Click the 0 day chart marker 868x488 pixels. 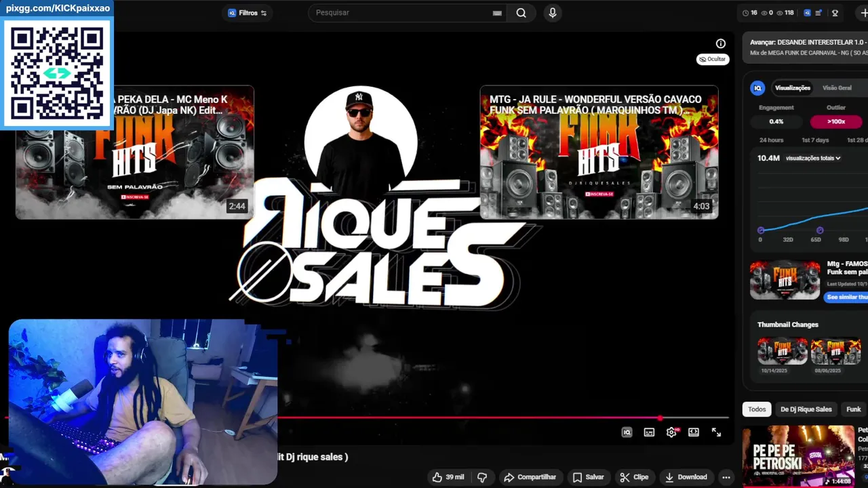[761, 230]
